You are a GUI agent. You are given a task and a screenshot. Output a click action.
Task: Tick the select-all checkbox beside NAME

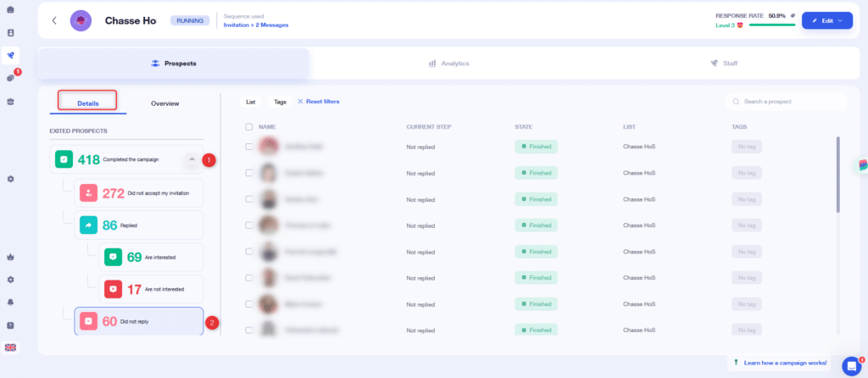click(x=248, y=127)
